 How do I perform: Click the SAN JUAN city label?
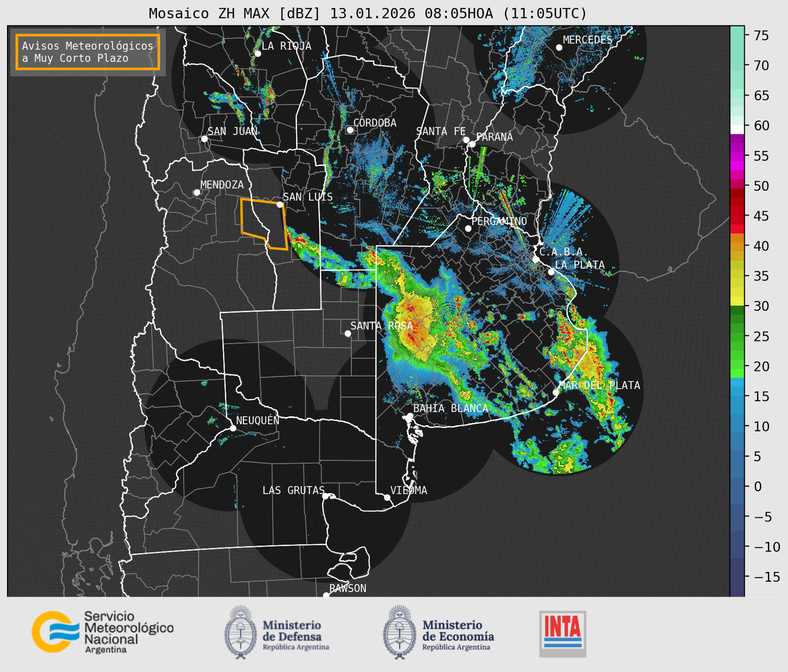tap(232, 131)
